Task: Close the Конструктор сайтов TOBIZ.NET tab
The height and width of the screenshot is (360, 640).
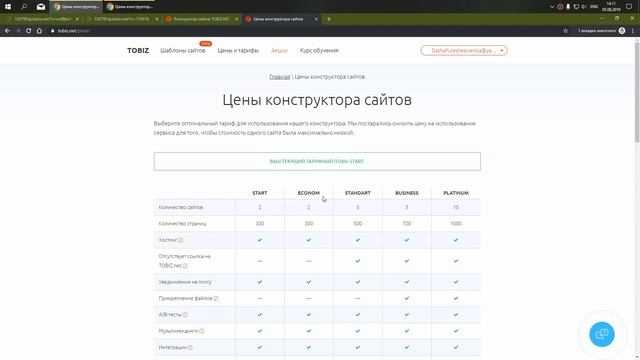Action: pyautogui.click(x=236, y=19)
